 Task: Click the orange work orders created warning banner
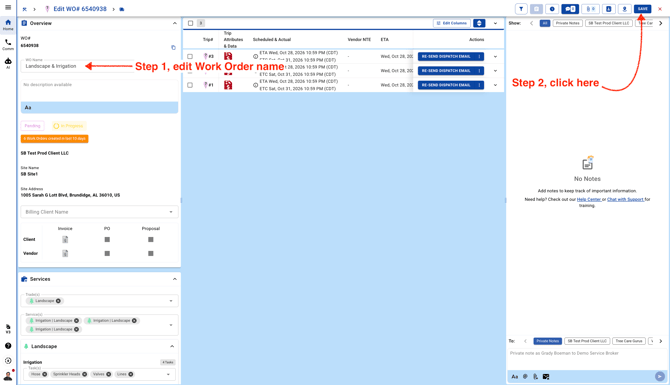pyautogui.click(x=54, y=138)
